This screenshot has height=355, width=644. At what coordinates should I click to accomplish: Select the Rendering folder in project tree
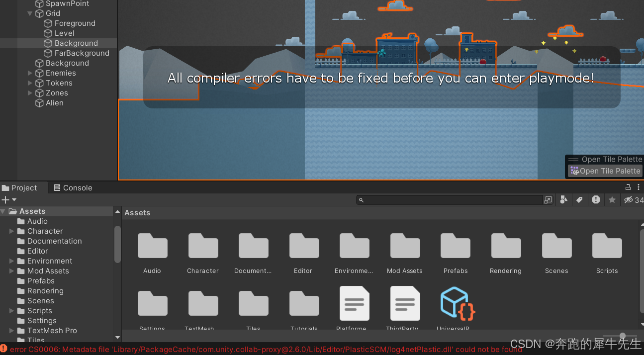click(45, 291)
